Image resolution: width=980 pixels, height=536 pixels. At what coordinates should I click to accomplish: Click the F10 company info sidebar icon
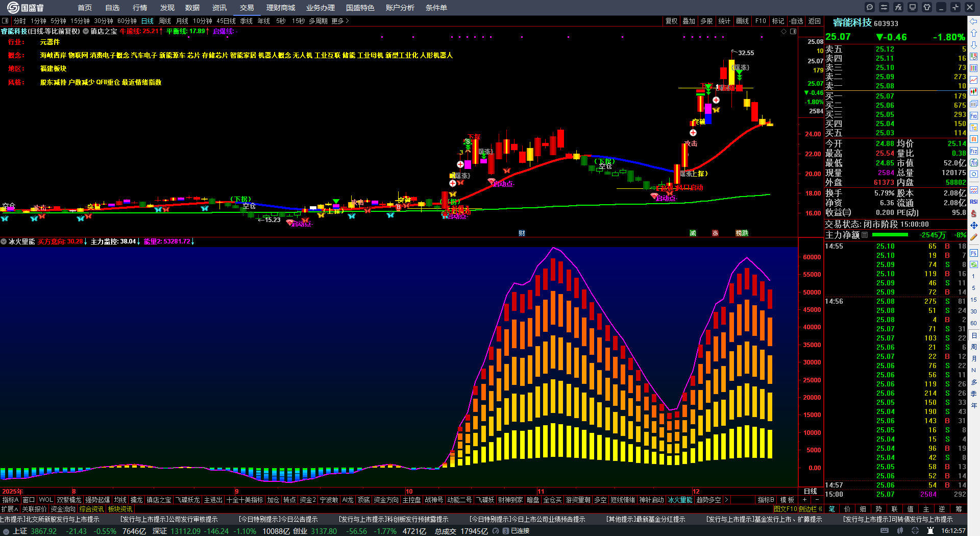coord(974,115)
